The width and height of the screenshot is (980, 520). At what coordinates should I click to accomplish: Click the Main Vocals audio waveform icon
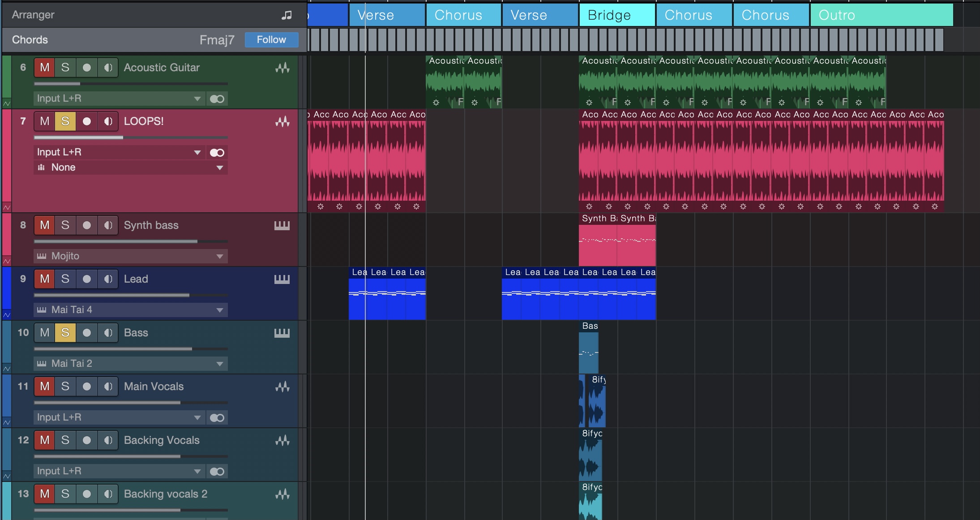click(282, 387)
